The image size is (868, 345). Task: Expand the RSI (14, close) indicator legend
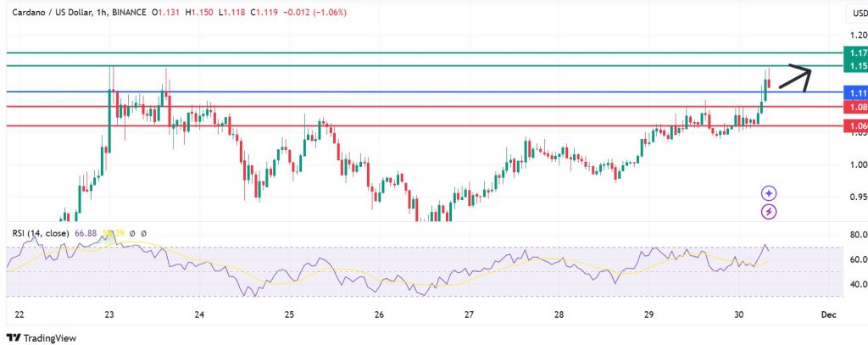tap(42, 233)
